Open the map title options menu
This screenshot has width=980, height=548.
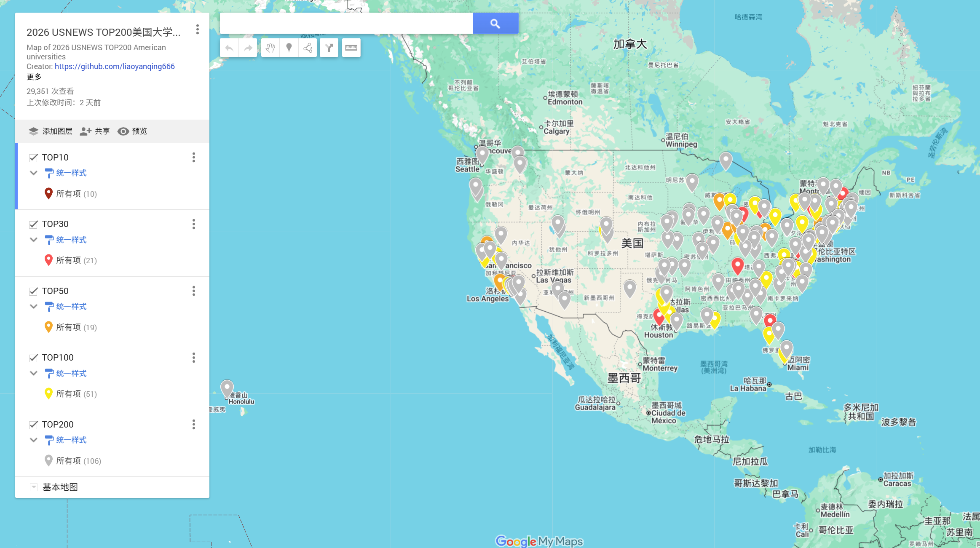click(x=197, y=29)
